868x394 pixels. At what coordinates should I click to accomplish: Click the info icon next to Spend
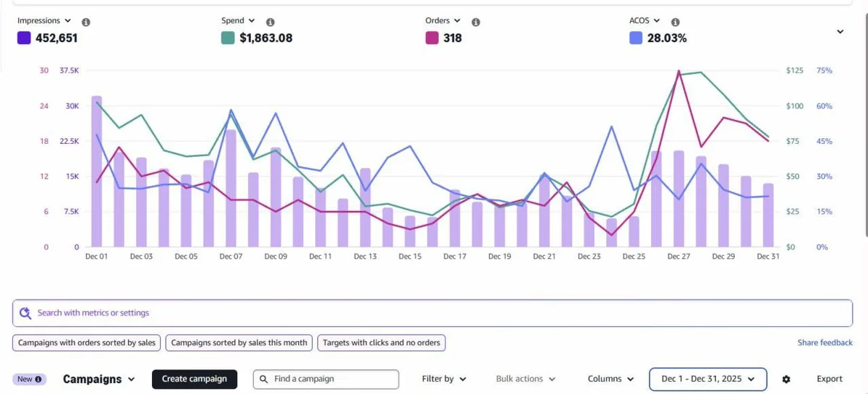pyautogui.click(x=271, y=22)
